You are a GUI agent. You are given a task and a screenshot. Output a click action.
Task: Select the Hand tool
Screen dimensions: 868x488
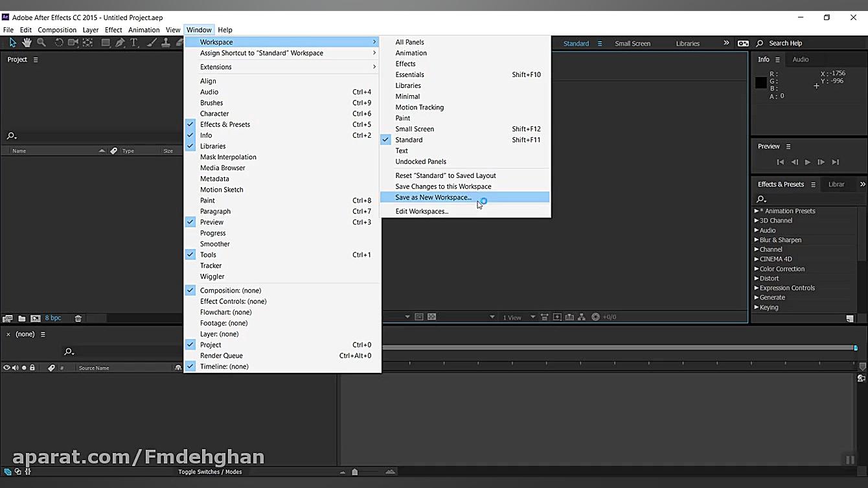27,43
